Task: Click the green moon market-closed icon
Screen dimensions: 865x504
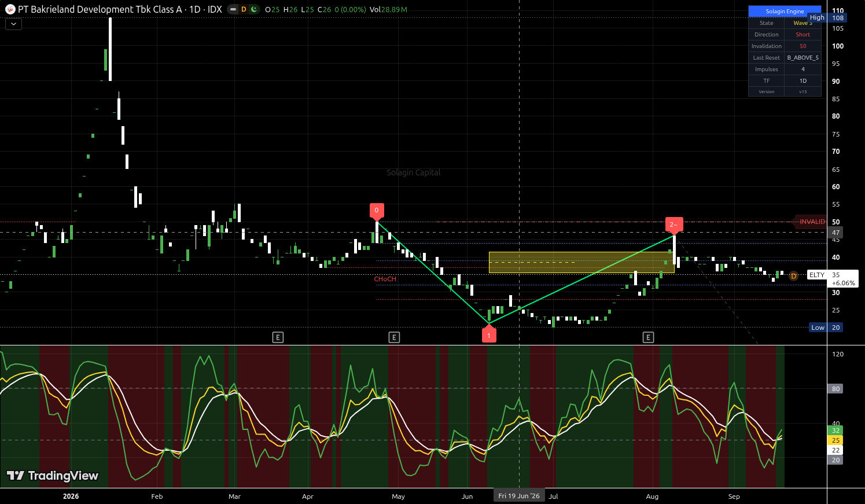Action: [x=254, y=9]
